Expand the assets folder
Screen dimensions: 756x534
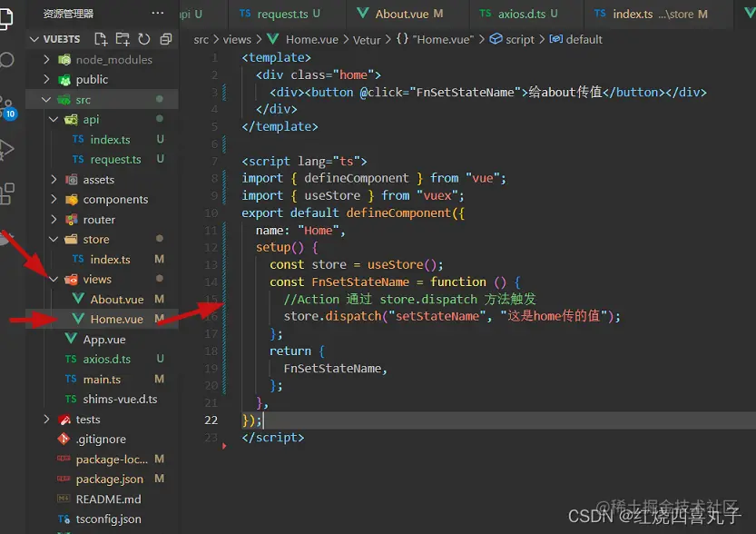point(54,180)
